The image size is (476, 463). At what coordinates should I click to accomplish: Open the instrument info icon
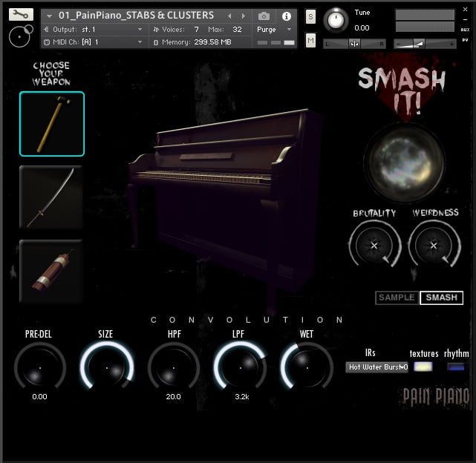pos(286,16)
